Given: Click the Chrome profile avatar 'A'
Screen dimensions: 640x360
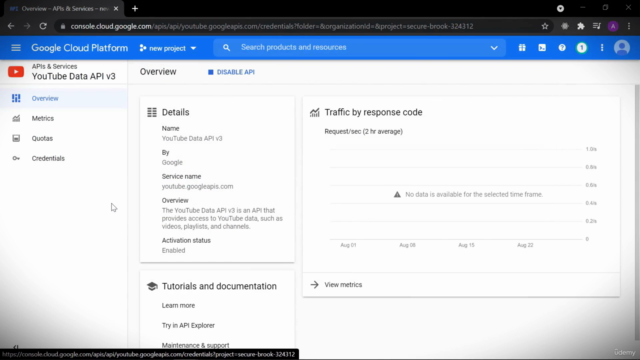Looking at the screenshot, I should coord(613,26).
